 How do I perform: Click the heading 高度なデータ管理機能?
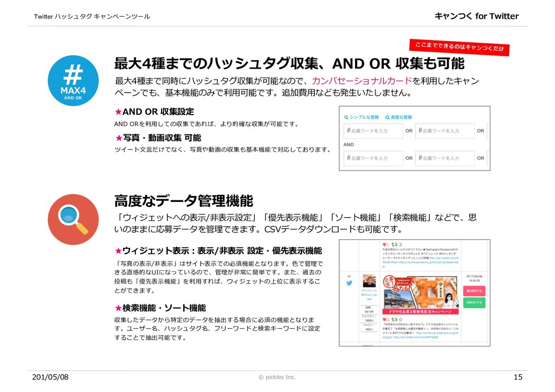click(183, 201)
